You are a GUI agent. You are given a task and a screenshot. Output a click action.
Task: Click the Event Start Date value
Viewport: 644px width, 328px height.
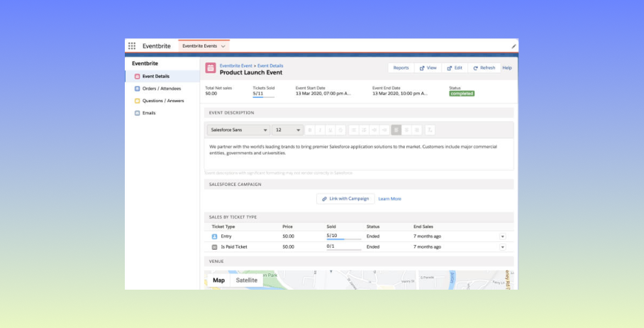pos(323,94)
